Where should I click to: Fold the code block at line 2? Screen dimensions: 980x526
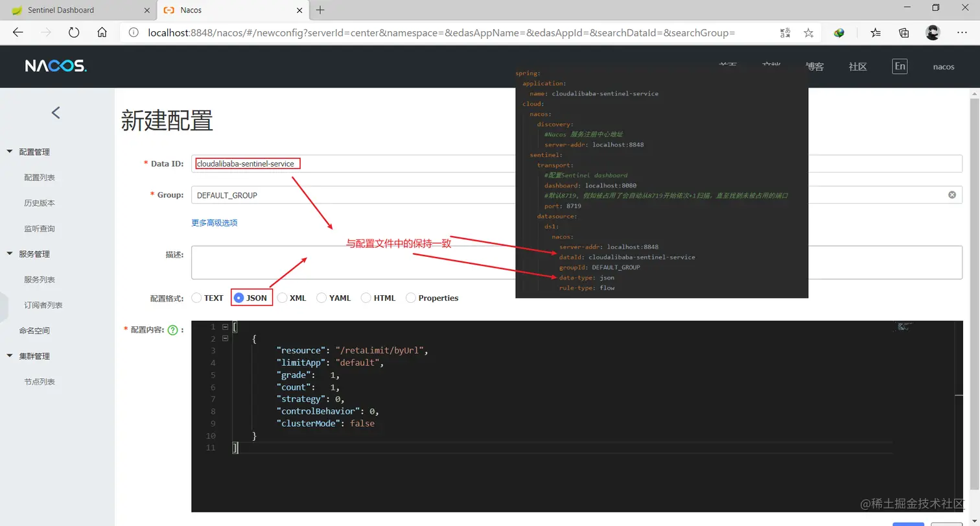click(225, 339)
